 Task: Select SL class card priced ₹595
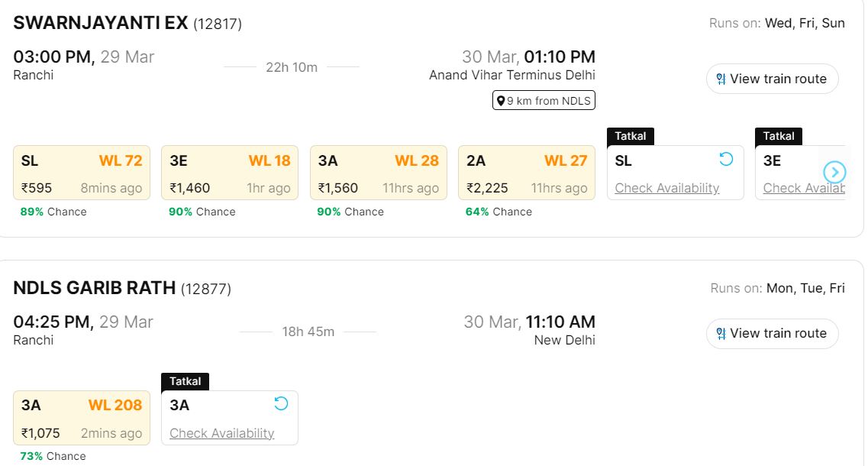coord(82,173)
